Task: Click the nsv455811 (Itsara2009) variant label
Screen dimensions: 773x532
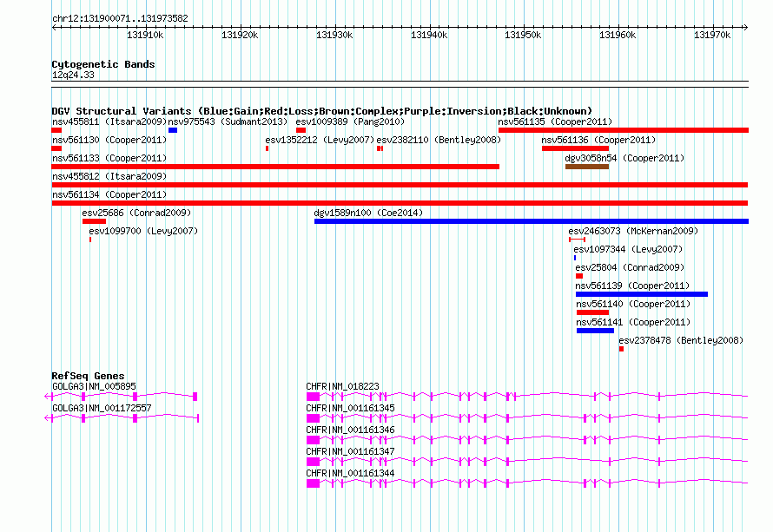Action: point(109,122)
